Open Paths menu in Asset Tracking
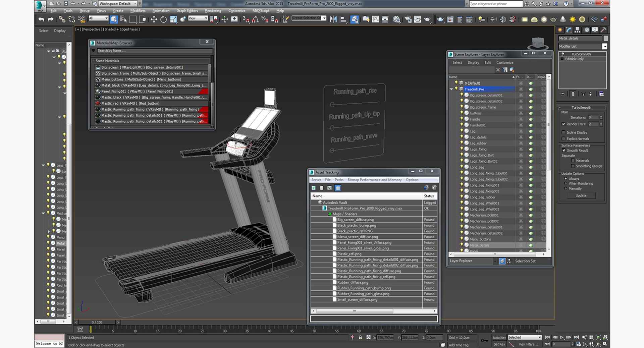This screenshot has height=348, width=644. click(339, 180)
